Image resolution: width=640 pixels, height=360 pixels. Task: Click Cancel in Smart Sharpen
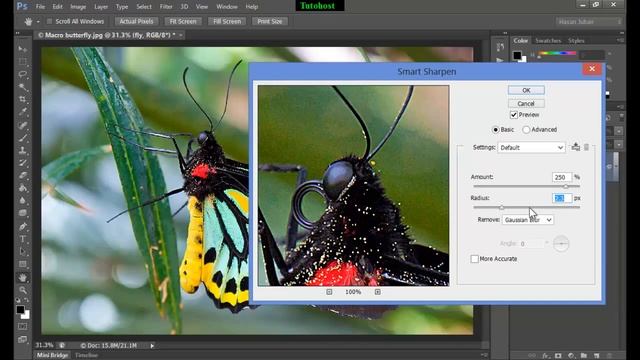tap(526, 104)
